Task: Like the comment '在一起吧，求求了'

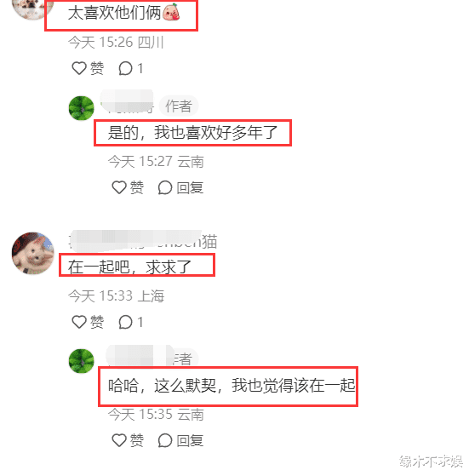Action: pyautogui.click(x=79, y=322)
